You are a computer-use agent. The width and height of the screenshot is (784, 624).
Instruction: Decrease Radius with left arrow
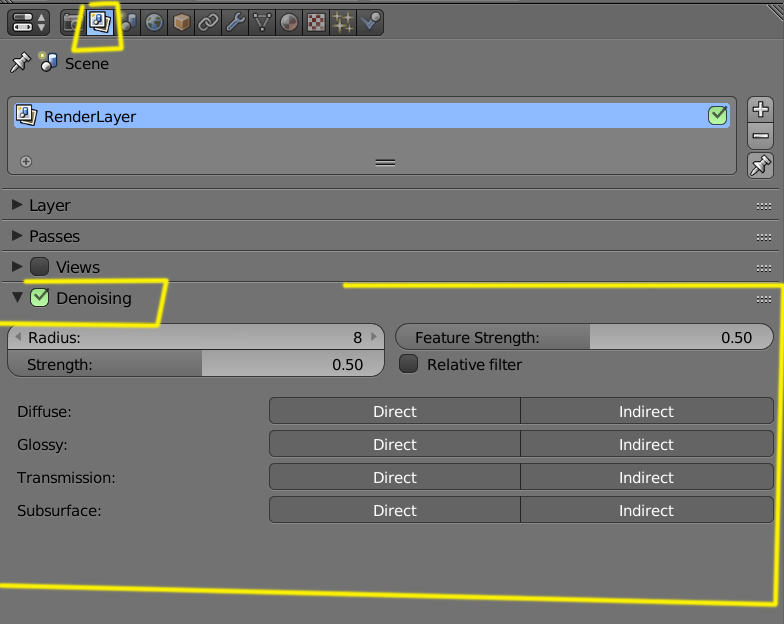point(18,337)
